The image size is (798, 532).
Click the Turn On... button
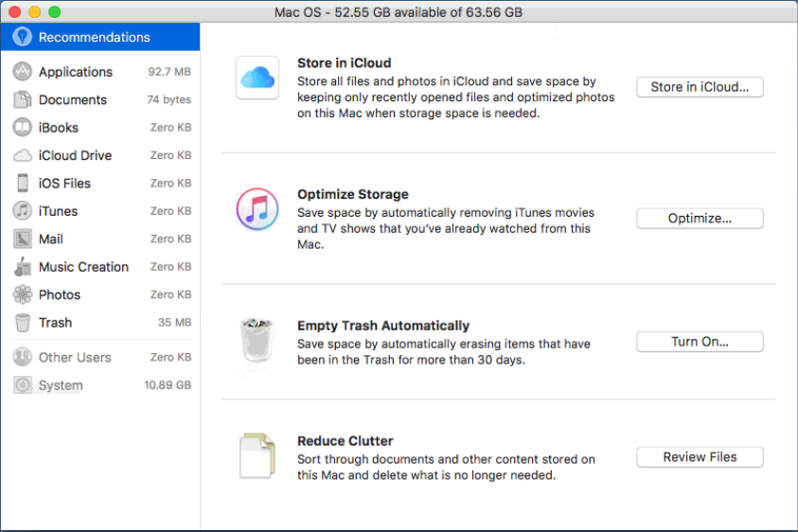point(700,342)
